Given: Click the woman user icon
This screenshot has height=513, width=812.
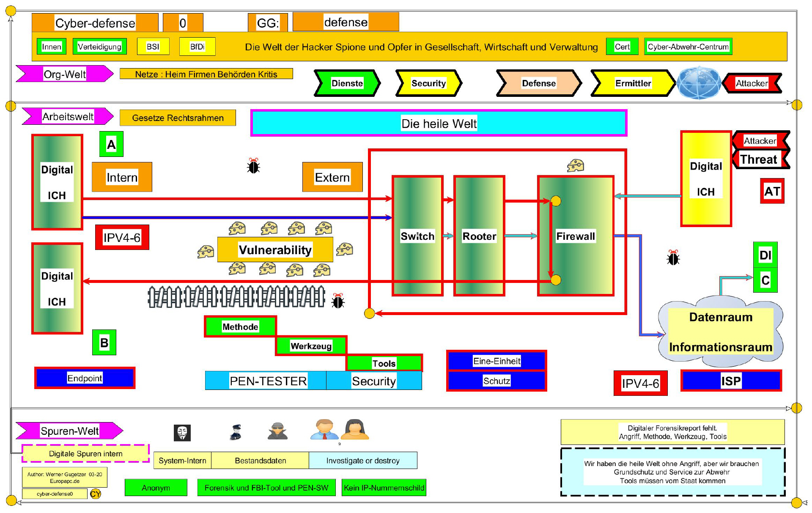Looking at the screenshot, I should [354, 430].
